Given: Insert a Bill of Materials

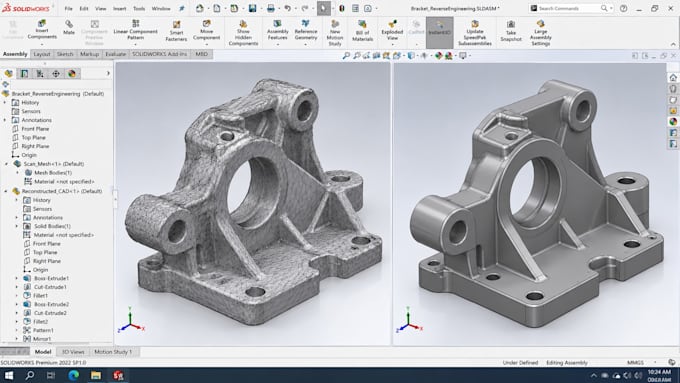Looking at the screenshot, I should [363, 31].
